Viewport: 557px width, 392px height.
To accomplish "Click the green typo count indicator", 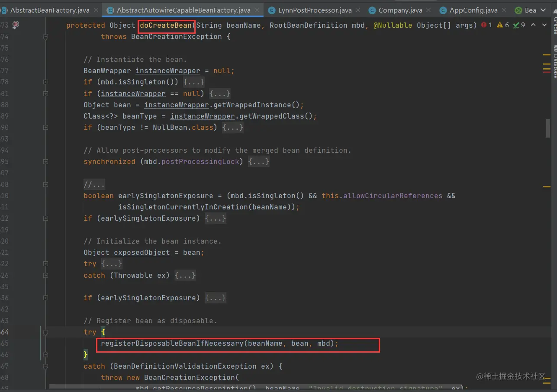I will point(518,25).
